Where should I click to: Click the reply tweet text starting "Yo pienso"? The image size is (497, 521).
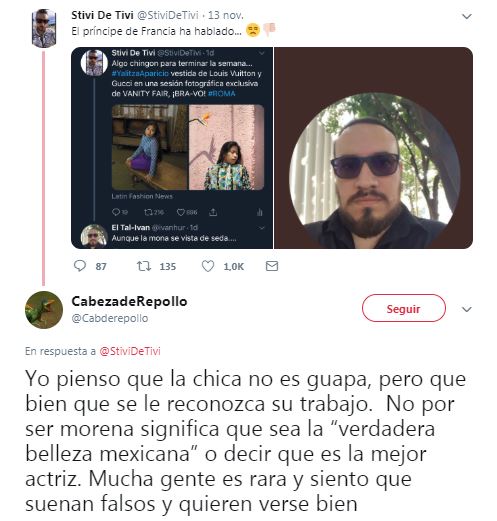click(246, 441)
